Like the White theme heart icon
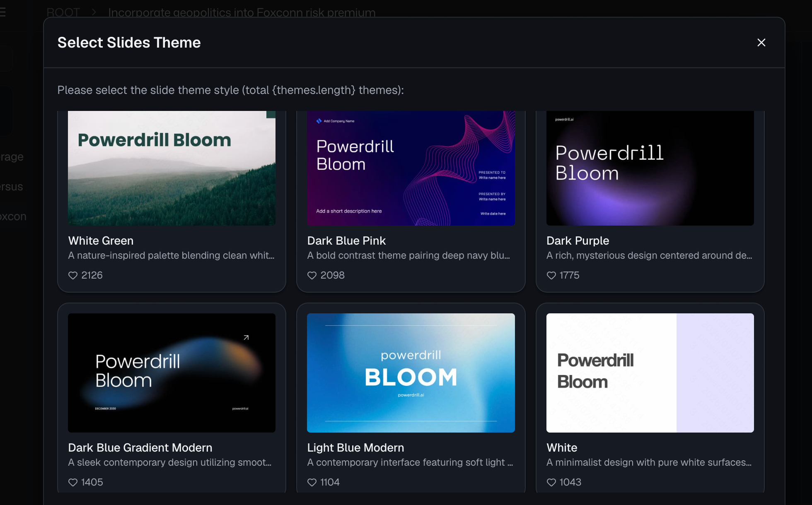The width and height of the screenshot is (812, 505). pos(551,482)
